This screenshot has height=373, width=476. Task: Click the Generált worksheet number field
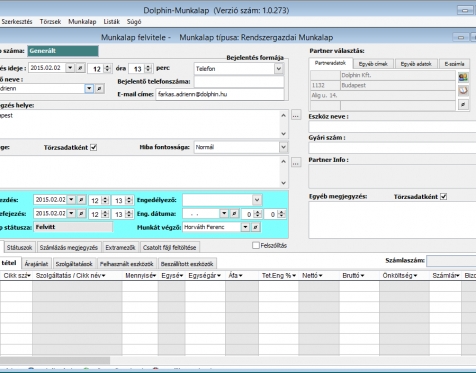click(63, 51)
